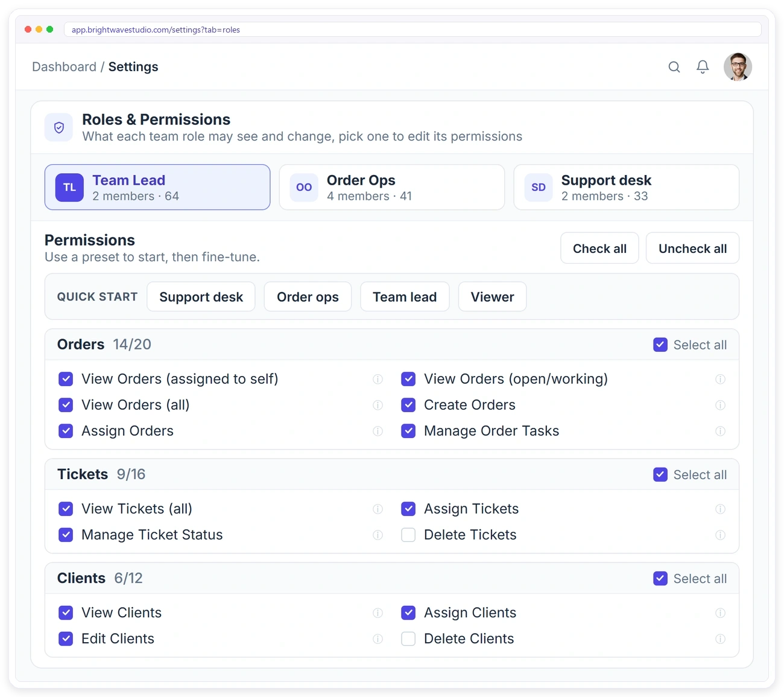
Task: Show info for View Orders (open/working)
Action: coord(720,379)
